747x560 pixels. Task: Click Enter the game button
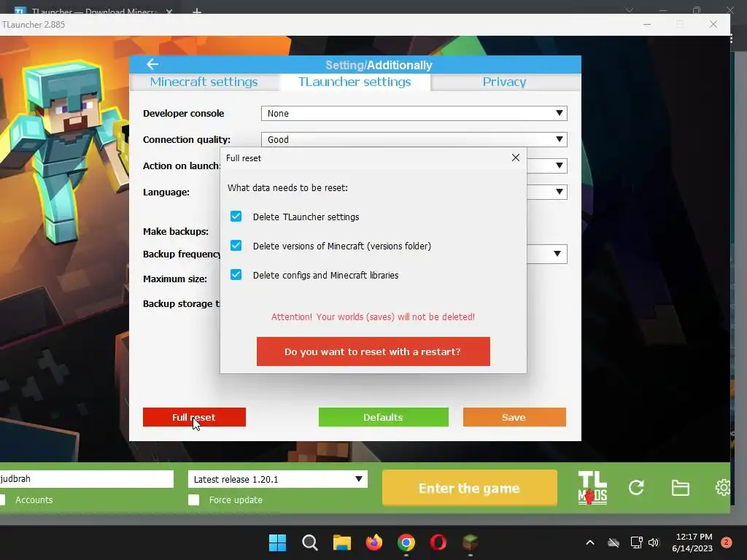click(x=469, y=488)
